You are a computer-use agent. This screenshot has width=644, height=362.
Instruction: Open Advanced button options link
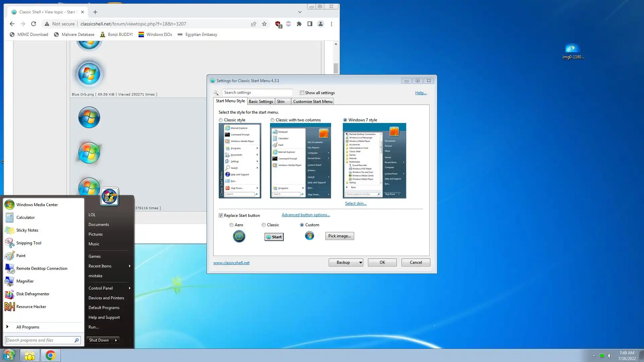click(306, 215)
